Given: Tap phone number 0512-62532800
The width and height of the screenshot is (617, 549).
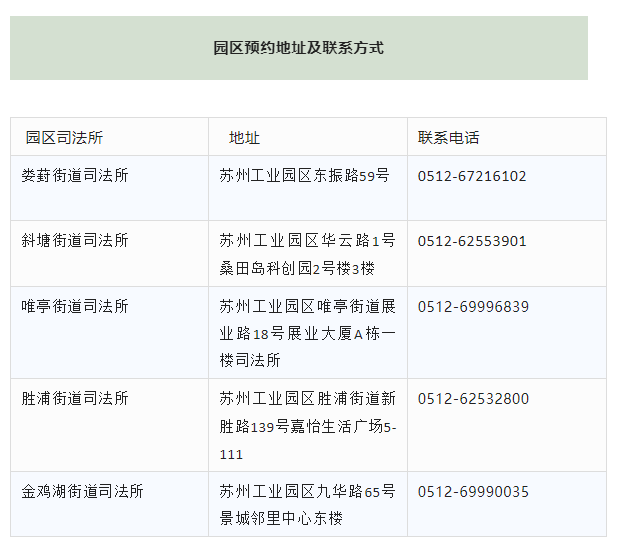Looking at the screenshot, I should coord(473,399).
